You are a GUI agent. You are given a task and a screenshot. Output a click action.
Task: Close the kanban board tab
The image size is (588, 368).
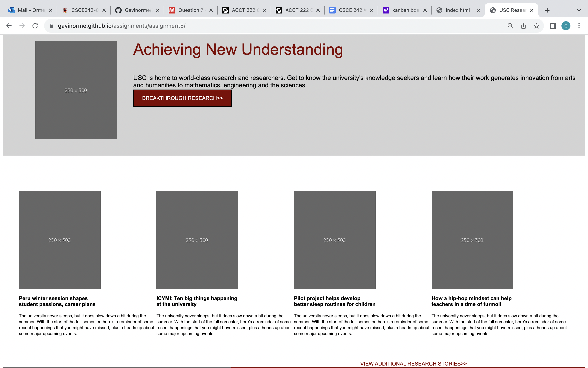pyautogui.click(x=425, y=10)
